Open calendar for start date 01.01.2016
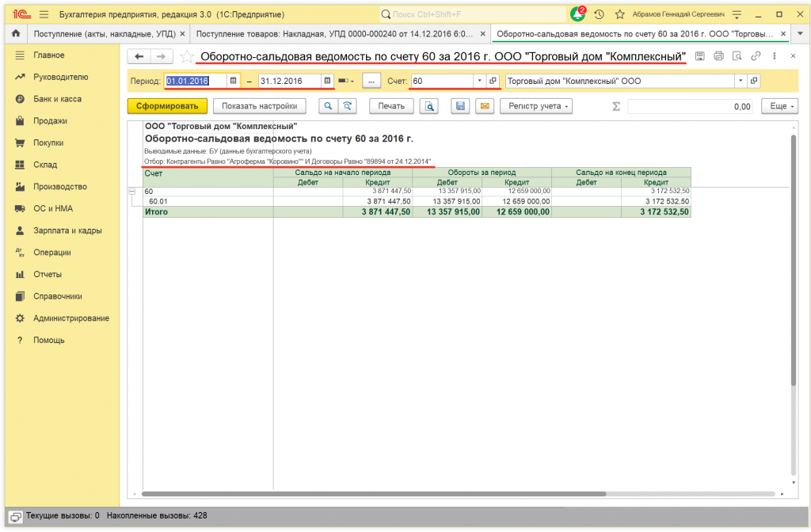The height and width of the screenshot is (532, 811). click(234, 81)
